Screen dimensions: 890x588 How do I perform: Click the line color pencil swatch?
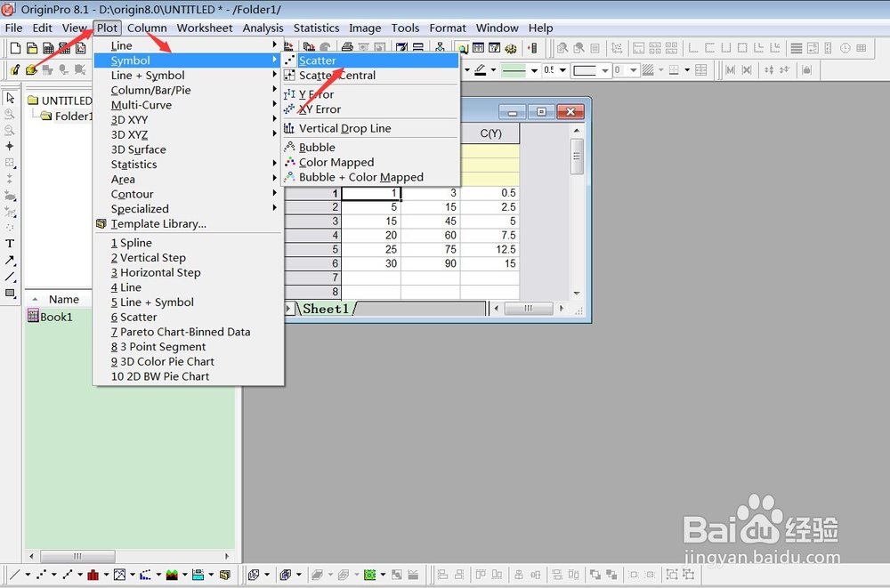(x=481, y=70)
